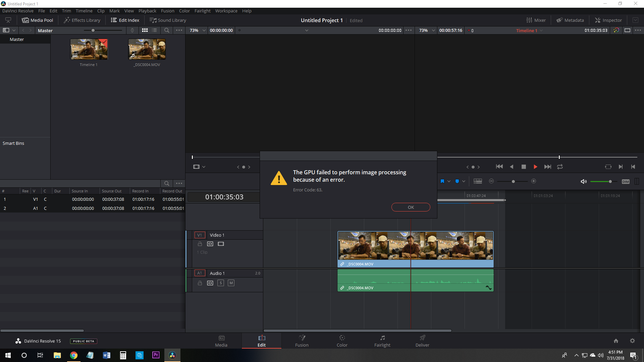This screenshot has width=644, height=362.
Task: Search the media pool
Action: [167, 30]
